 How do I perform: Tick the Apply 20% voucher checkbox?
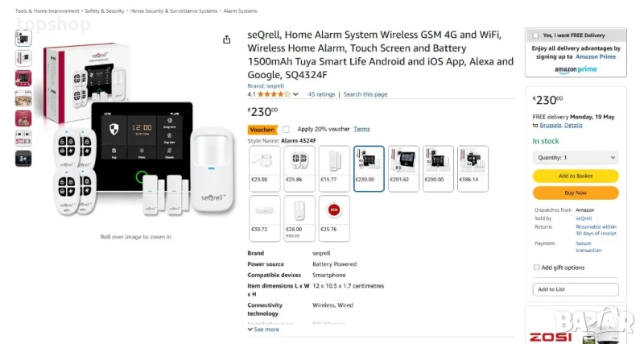point(286,129)
